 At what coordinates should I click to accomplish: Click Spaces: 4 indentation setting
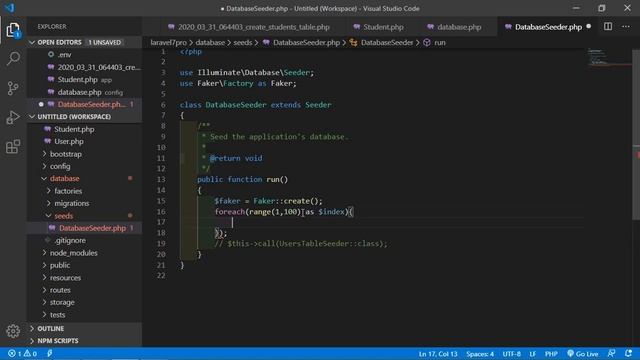(480, 354)
